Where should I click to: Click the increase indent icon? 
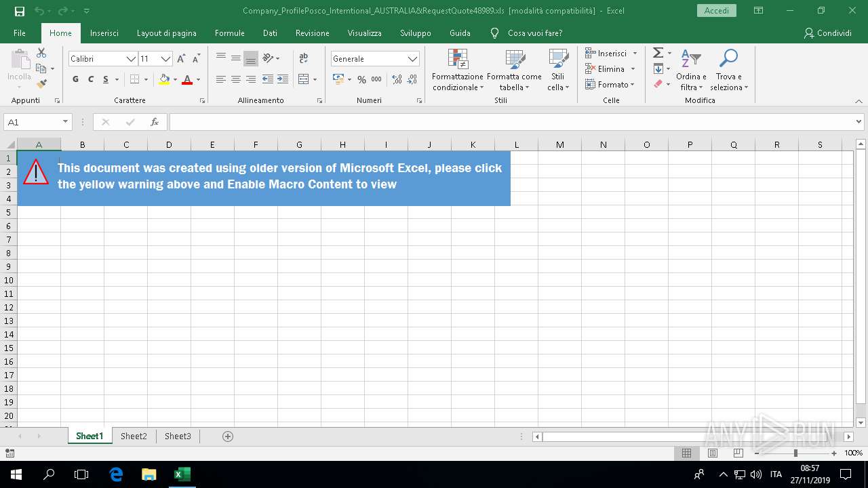click(282, 79)
